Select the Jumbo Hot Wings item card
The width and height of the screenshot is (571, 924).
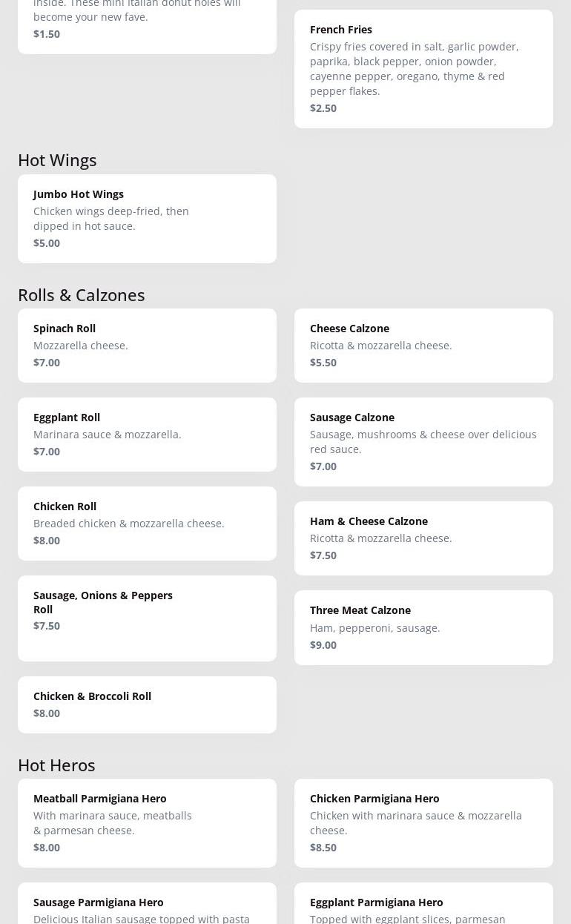pos(147,218)
